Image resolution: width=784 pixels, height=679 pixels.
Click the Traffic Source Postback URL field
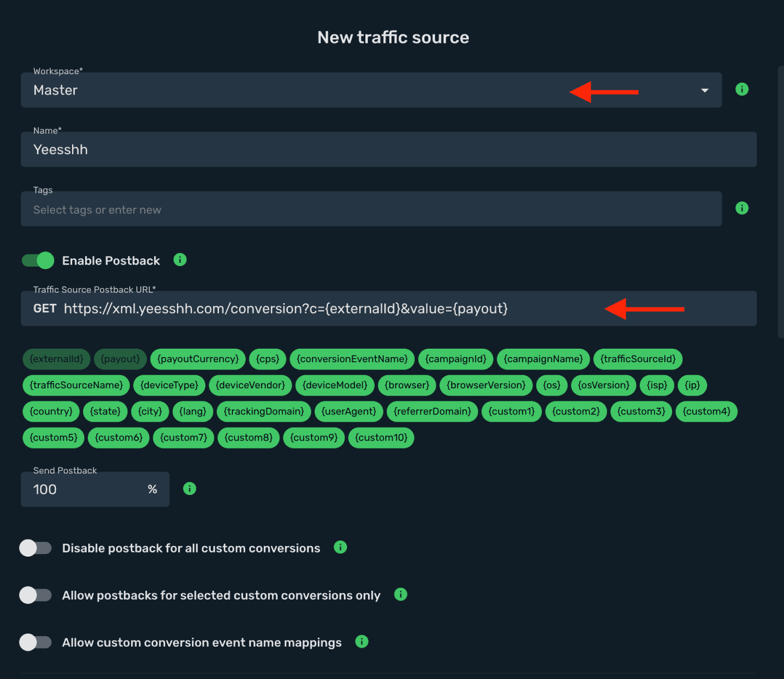click(389, 308)
